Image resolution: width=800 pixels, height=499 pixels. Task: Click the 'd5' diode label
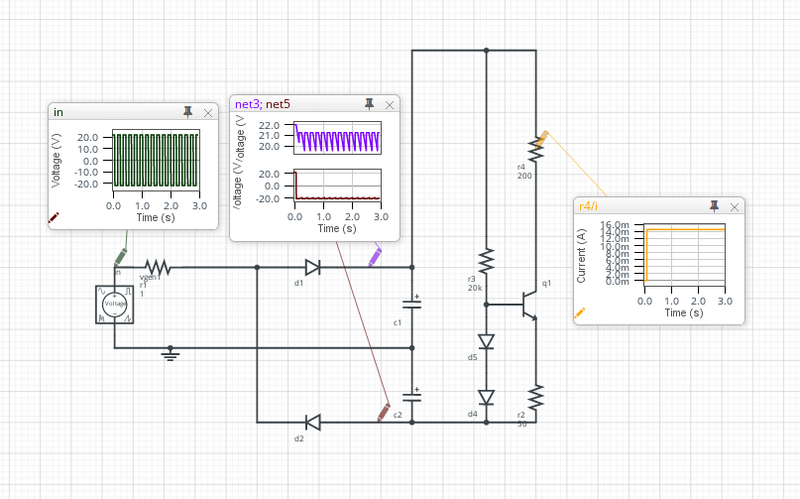tap(472, 357)
